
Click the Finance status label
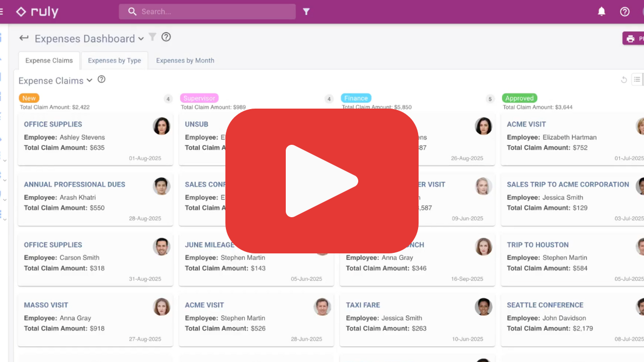356,98
